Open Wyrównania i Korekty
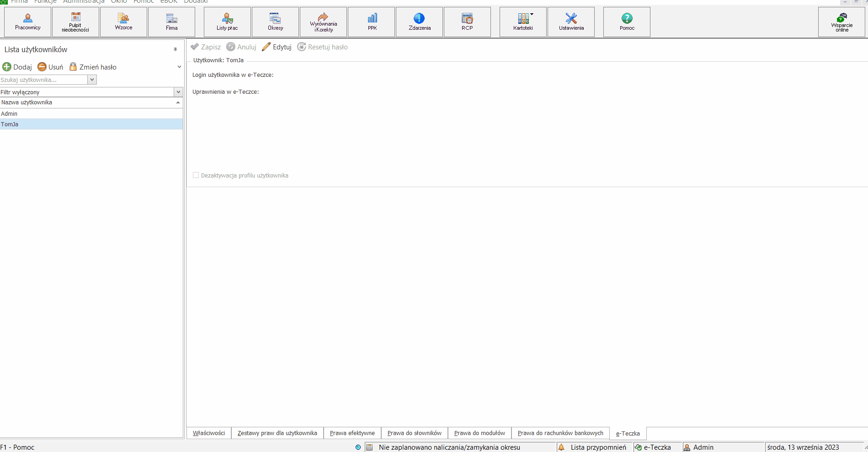 323,22
